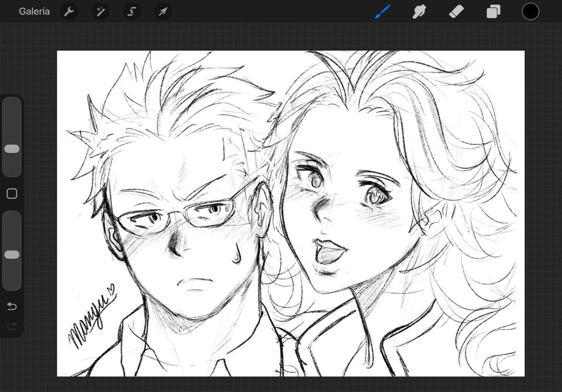The height and width of the screenshot is (392, 562).
Task: Select the Transform arrow tool
Action: tap(163, 12)
